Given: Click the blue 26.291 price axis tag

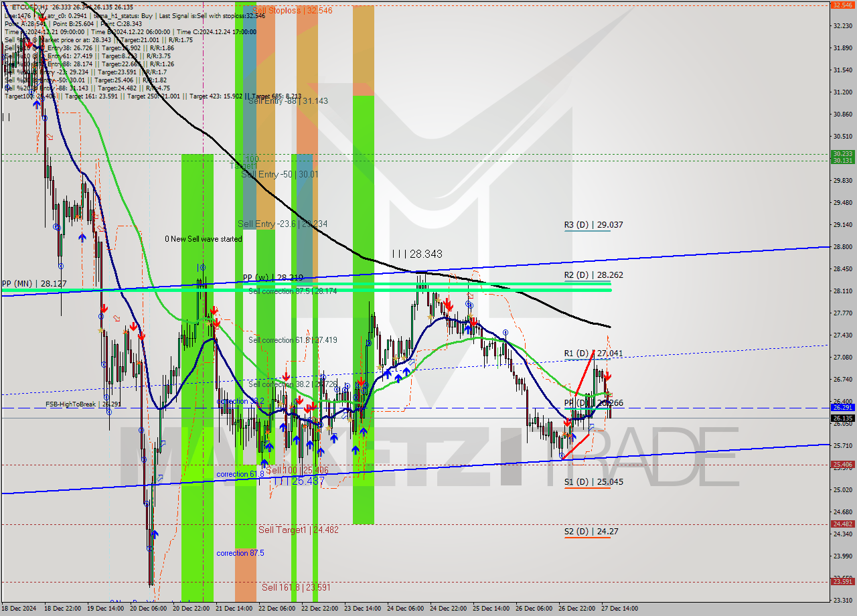Looking at the screenshot, I should pos(842,407).
